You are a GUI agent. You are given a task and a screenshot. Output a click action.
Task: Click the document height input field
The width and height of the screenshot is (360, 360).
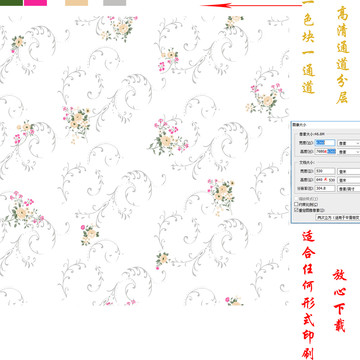325,180
